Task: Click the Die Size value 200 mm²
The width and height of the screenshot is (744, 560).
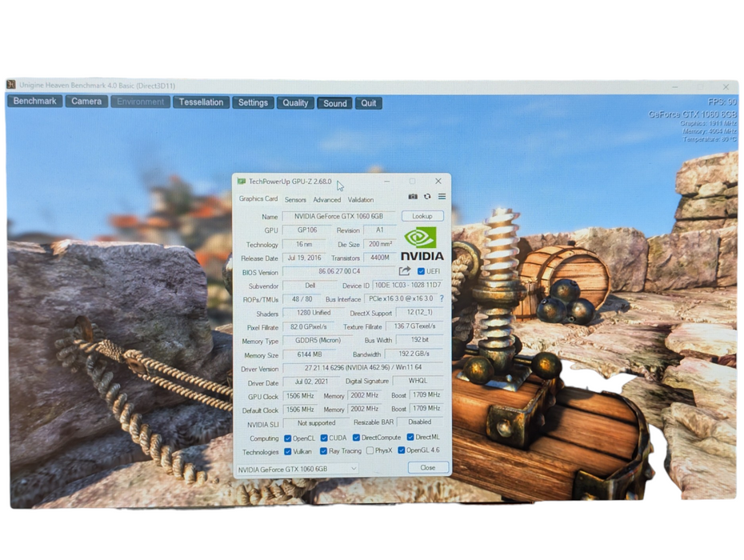Action: (380, 244)
